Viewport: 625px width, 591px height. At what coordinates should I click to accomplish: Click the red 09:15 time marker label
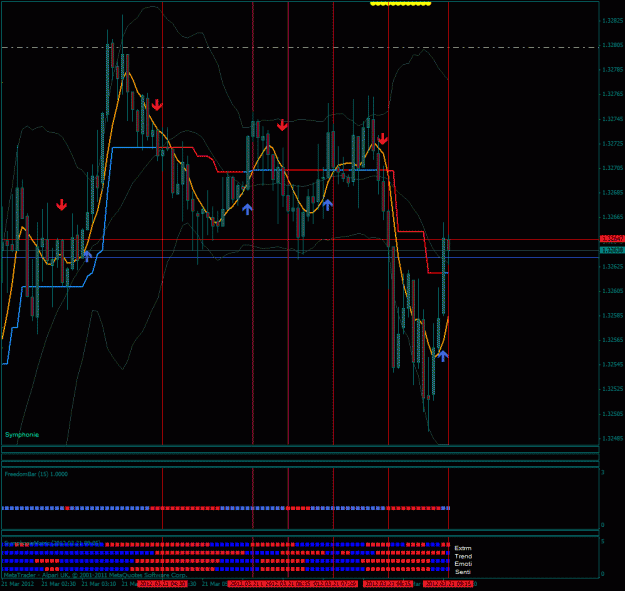448,584
